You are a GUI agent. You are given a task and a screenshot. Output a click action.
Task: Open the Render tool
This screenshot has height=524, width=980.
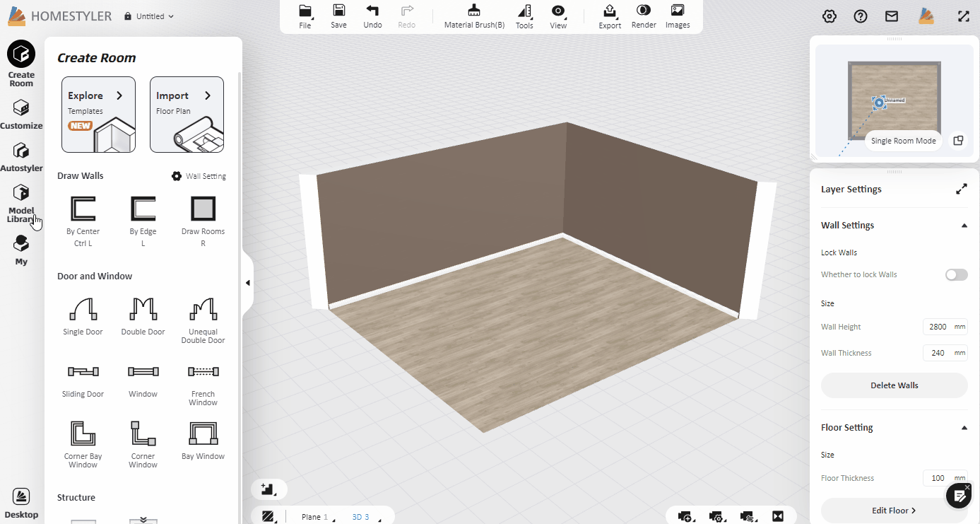click(x=644, y=16)
